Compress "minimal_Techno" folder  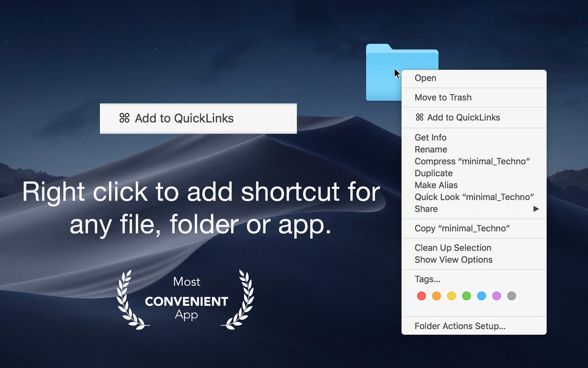[474, 161]
